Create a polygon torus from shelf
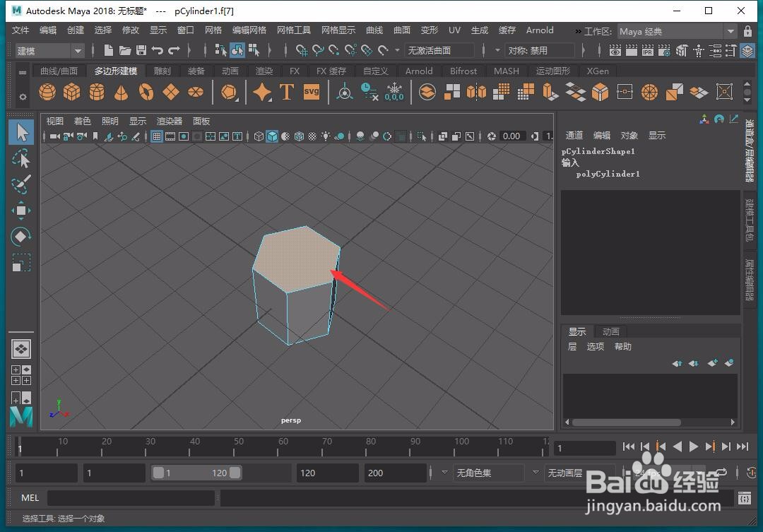This screenshot has width=763, height=532. click(x=146, y=92)
